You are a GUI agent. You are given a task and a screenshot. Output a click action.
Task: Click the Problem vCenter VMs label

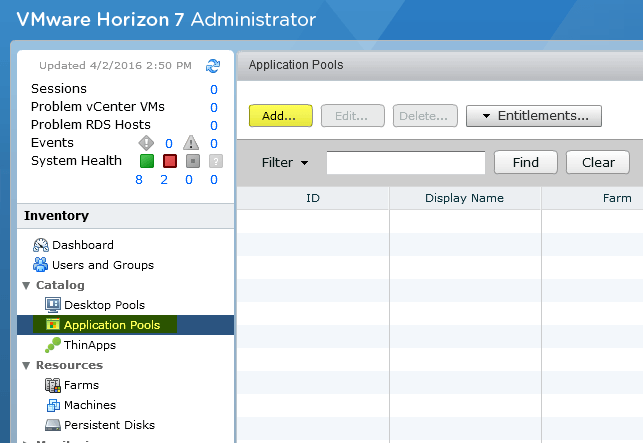[98, 107]
